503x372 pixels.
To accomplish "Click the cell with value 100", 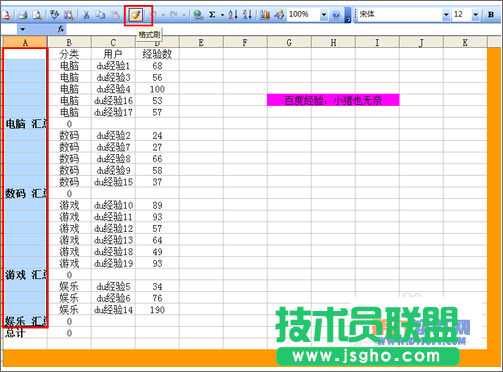I will pyautogui.click(x=157, y=89).
